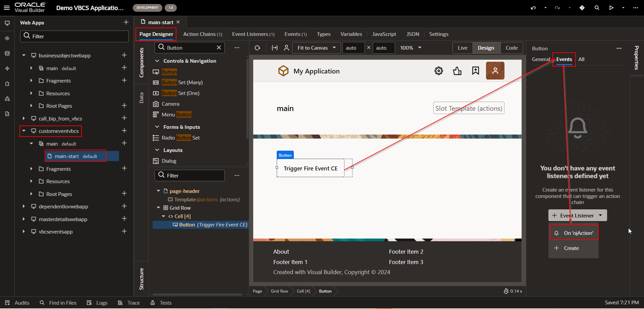644x309 pixels.
Task: Collapse the customeventvbcs tree node
Action: click(24, 131)
